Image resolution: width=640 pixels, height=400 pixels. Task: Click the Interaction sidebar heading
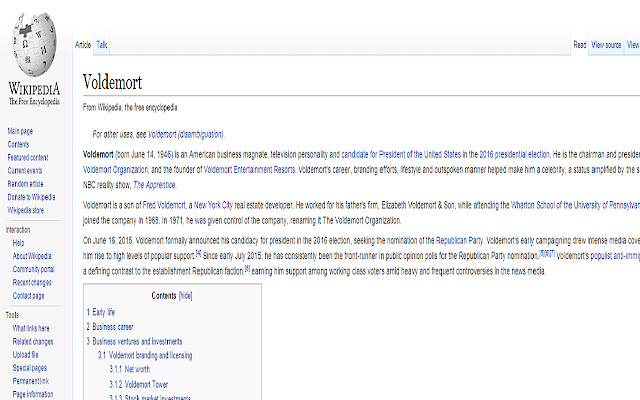click(18, 230)
